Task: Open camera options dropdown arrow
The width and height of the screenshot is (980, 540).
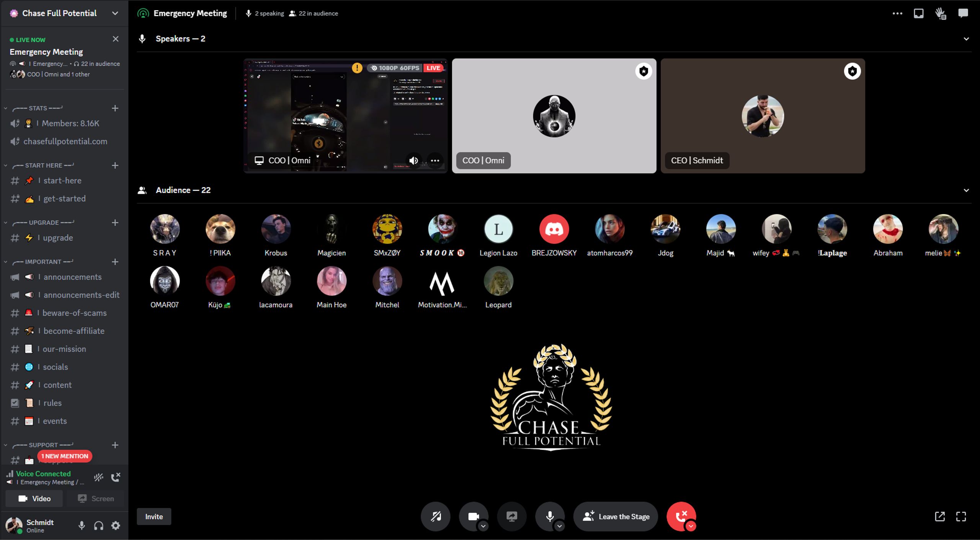Action: pyautogui.click(x=483, y=526)
